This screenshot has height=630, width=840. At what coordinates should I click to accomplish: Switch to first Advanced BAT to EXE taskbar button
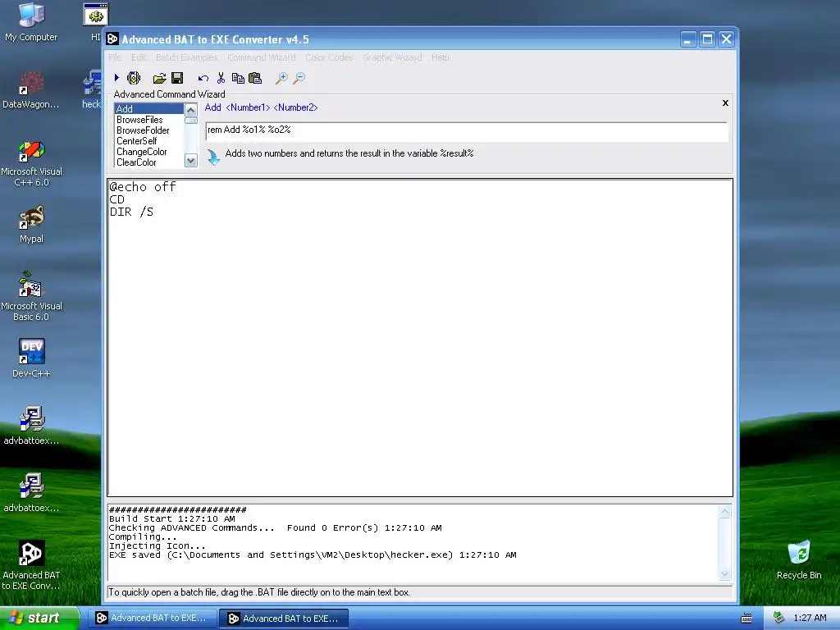coord(152,619)
